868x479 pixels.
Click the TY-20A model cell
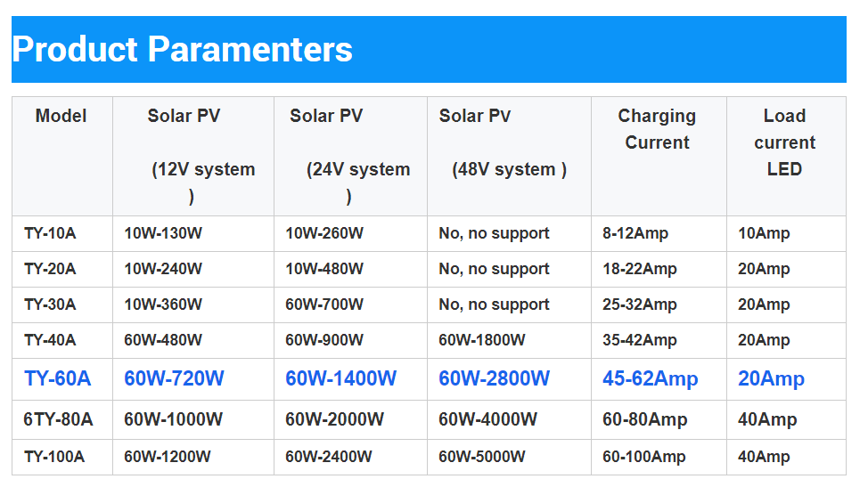coord(50,269)
